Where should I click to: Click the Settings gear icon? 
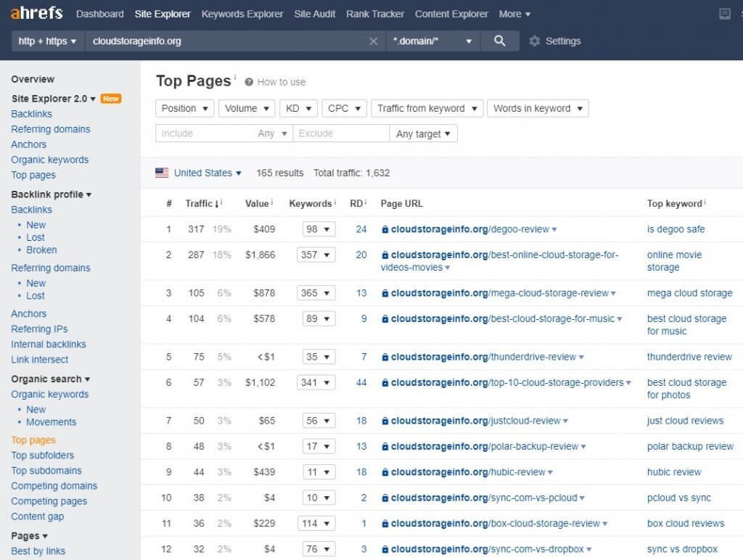point(535,41)
